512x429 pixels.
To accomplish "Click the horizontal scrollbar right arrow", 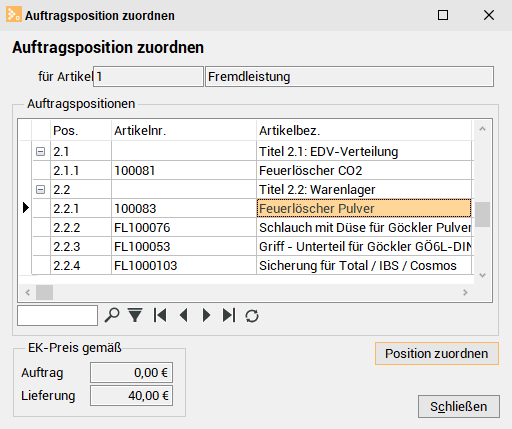I will tap(465, 293).
